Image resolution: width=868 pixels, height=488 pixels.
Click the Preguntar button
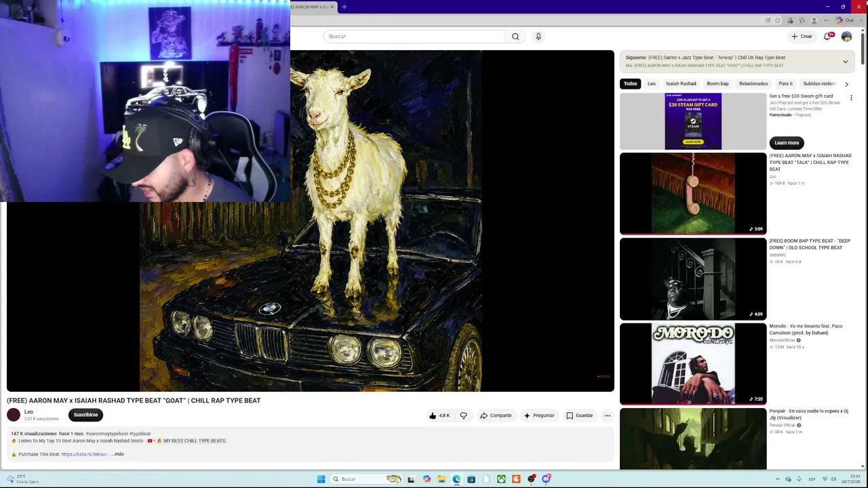pos(539,415)
